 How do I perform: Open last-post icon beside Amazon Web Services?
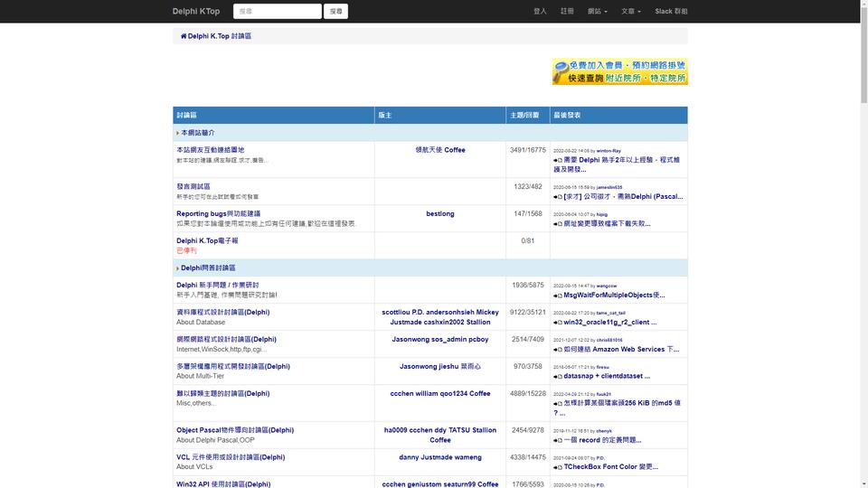(x=558, y=350)
